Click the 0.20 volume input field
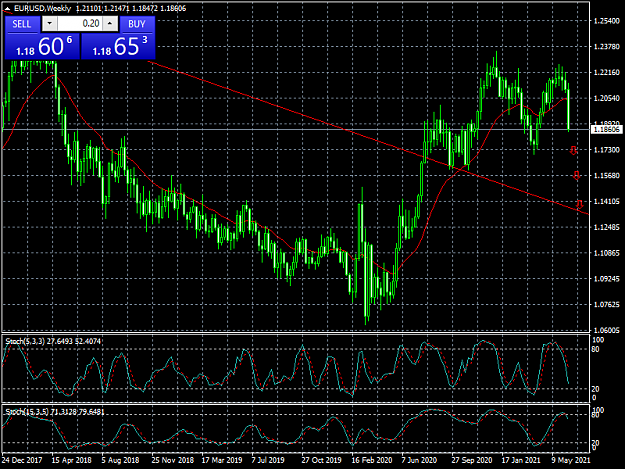Viewport: 625px width, 469px height. [80, 24]
